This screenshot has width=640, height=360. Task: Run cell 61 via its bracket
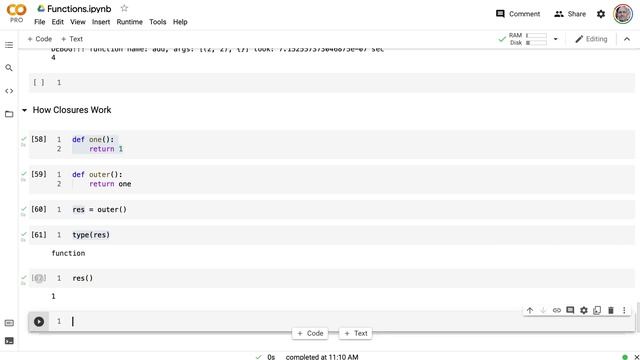pyautogui.click(x=39, y=235)
